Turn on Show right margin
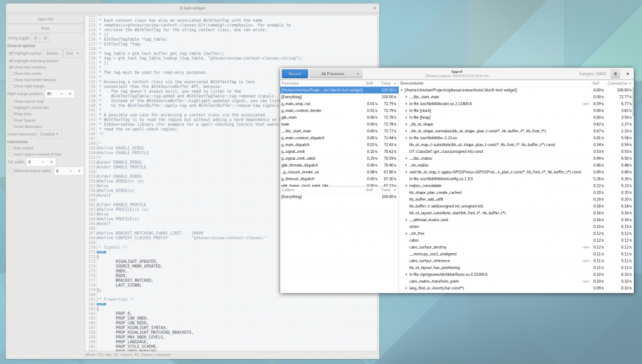This screenshot has height=364, width=642. [x=11, y=86]
